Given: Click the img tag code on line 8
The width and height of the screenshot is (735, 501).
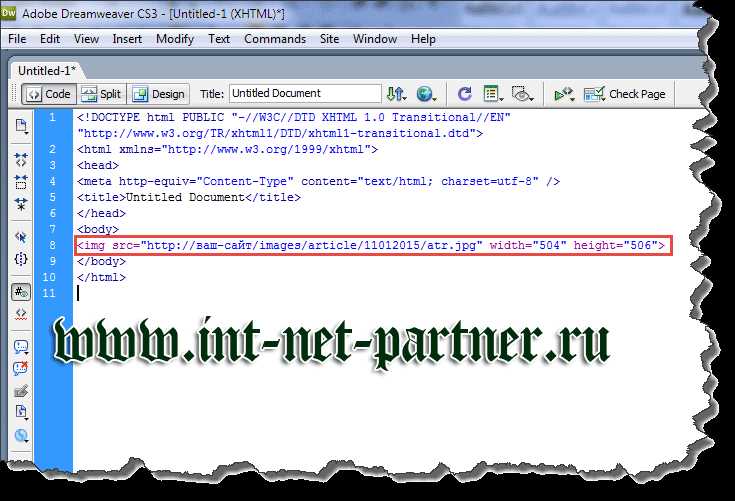Looking at the screenshot, I should [371, 245].
